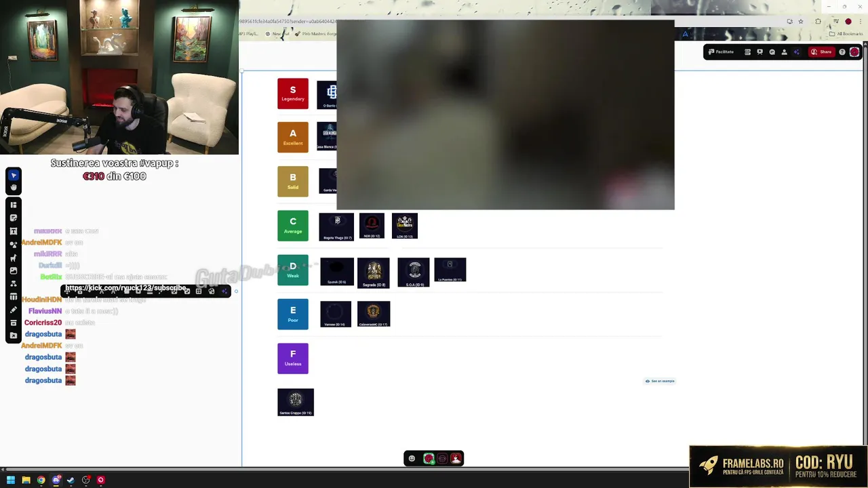This screenshot has height=488, width=868.
Task: Click FlaviusNN username in chat
Action: coord(45,311)
